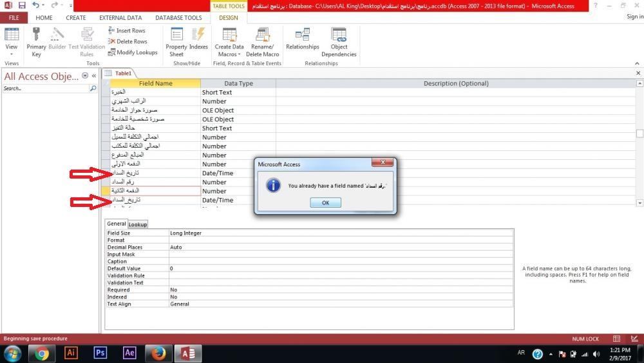Select the highlighted row's selector box
Viewport: 644px width, 363px height.
coord(106,191)
